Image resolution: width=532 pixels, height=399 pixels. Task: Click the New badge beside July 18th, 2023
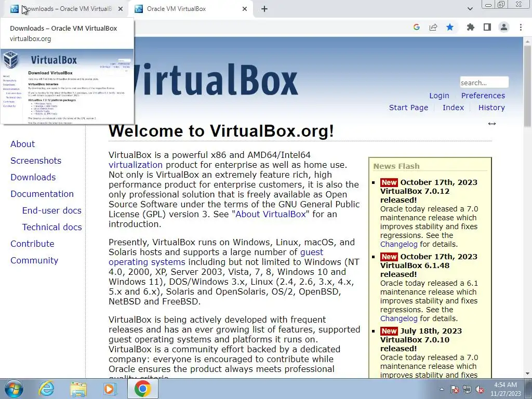pyautogui.click(x=389, y=331)
